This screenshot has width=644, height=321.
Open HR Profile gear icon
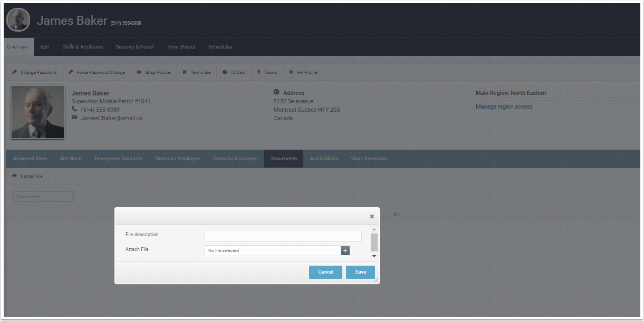click(x=291, y=72)
